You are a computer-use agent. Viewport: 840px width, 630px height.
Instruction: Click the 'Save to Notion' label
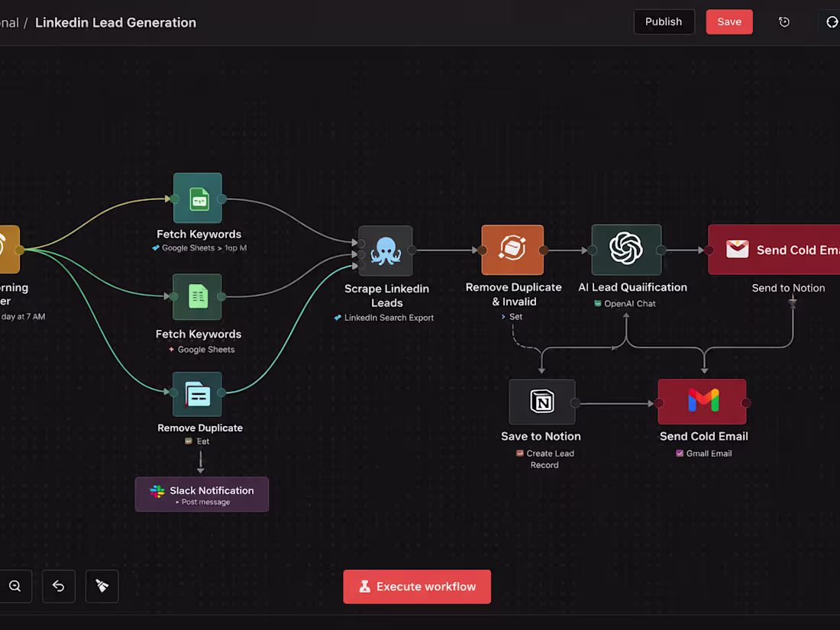click(x=541, y=437)
